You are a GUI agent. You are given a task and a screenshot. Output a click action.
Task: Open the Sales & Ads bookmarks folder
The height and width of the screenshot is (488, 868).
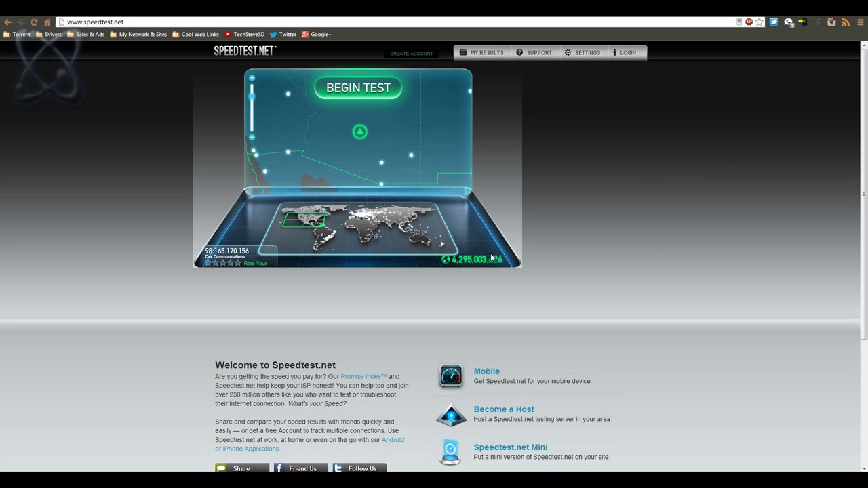(x=86, y=34)
